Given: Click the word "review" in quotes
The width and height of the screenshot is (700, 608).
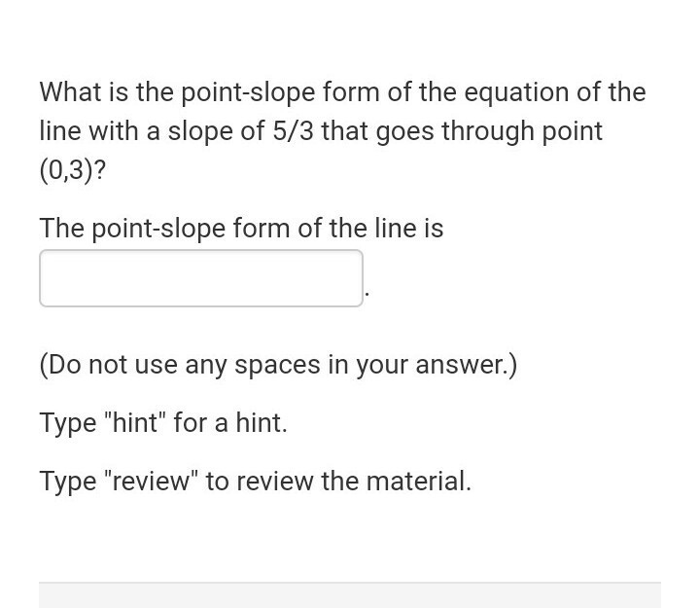Looking at the screenshot, I should [151, 482].
